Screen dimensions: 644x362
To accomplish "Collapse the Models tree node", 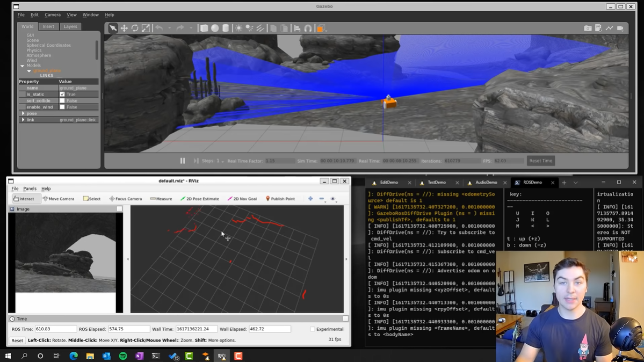I will tap(23, 66).
